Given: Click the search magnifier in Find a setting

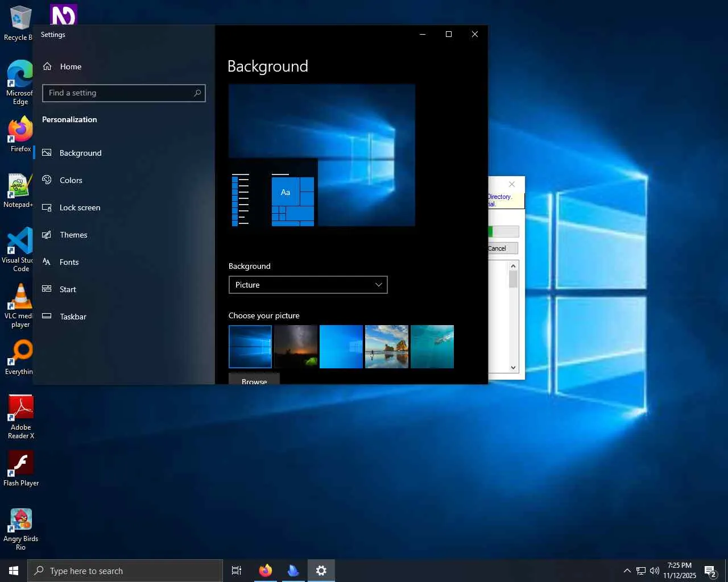Looking at the screenshot, I should tap(197, 93).
